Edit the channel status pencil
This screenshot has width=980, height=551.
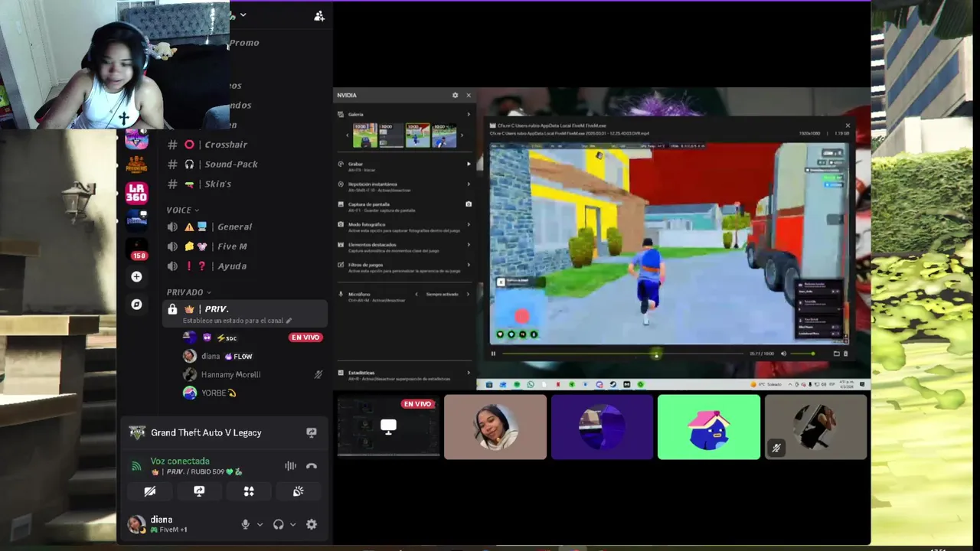click(x=289, y=321)
